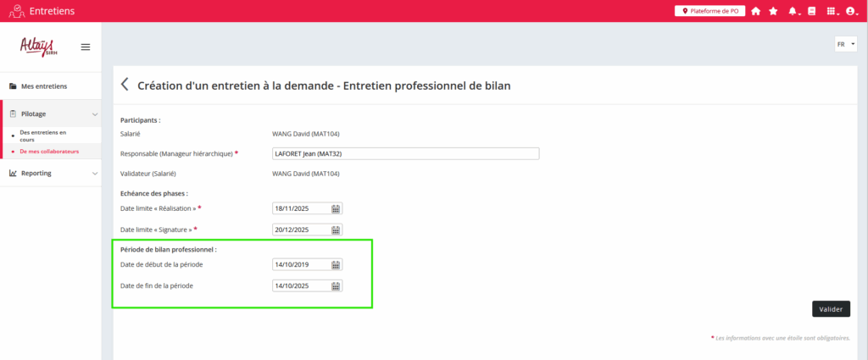Open the notifications bell
The width and height of the screenshot is (868, 360).
(793, 11)
